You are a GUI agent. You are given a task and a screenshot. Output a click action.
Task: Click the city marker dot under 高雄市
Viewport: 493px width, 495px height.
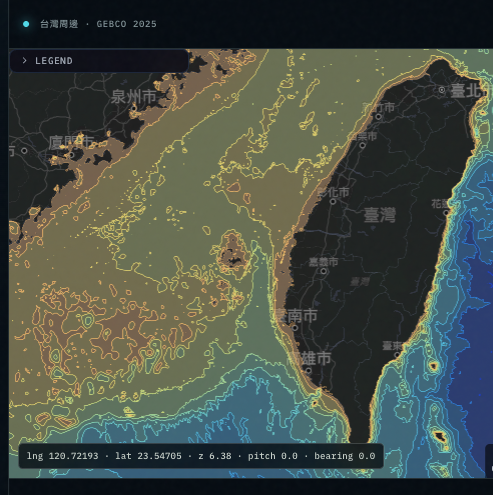[309, 370]
